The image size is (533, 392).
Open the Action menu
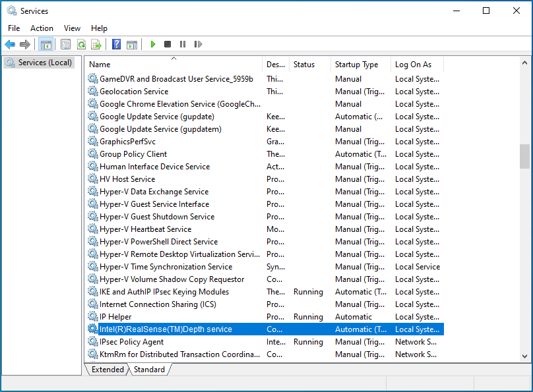(42, 28)
